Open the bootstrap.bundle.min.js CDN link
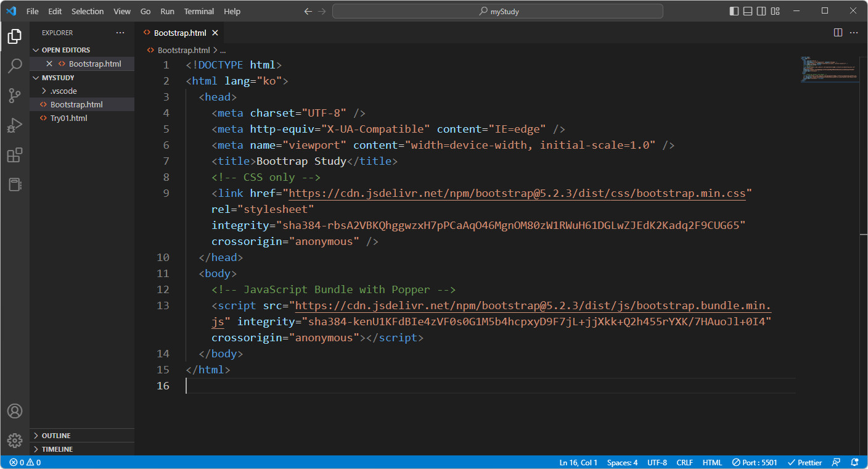The width and height of the screenshot is (868, 469). [534, 305]
